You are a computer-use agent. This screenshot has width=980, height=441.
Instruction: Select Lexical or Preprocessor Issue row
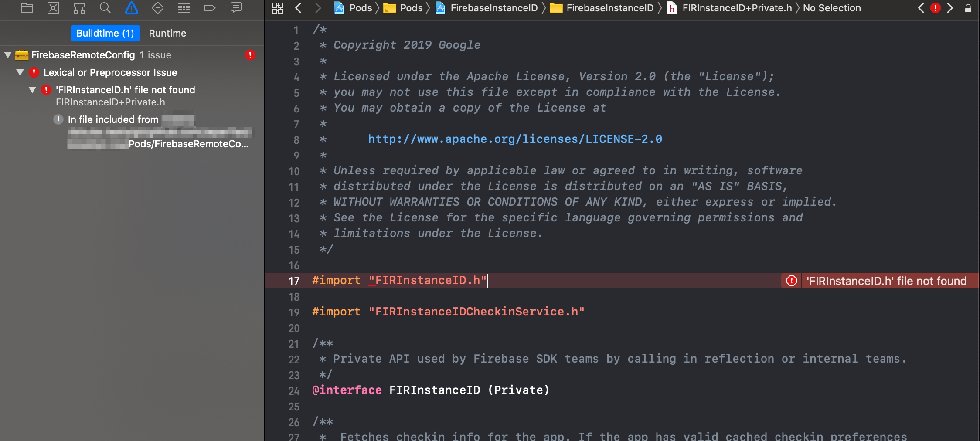(132, 72)
